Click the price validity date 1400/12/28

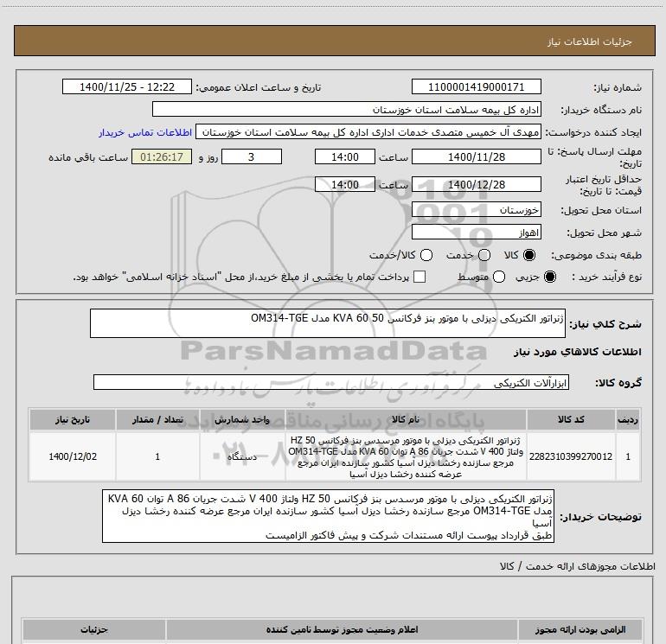(x=476, y=184)
